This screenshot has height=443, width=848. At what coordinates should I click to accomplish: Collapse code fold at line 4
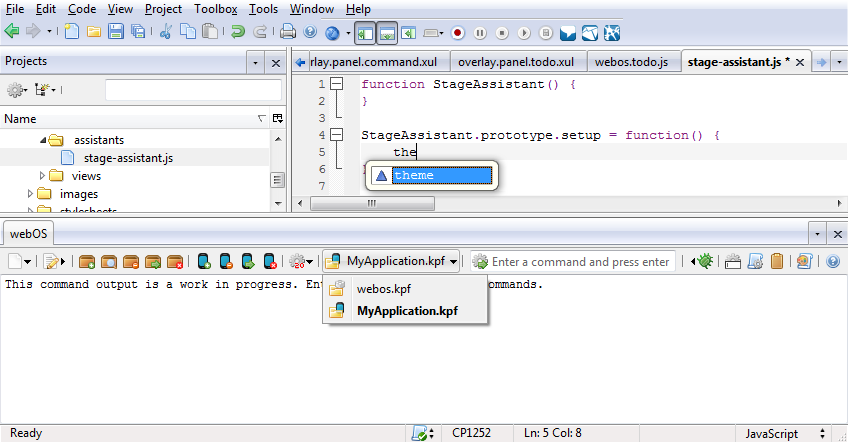pyautogui.click(x=337, y=134)
